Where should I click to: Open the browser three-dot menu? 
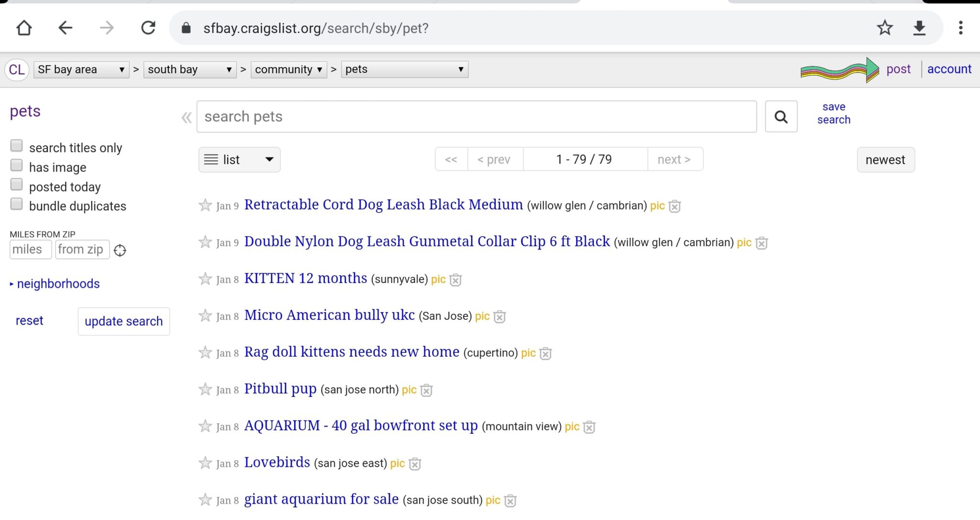[960, 28]
